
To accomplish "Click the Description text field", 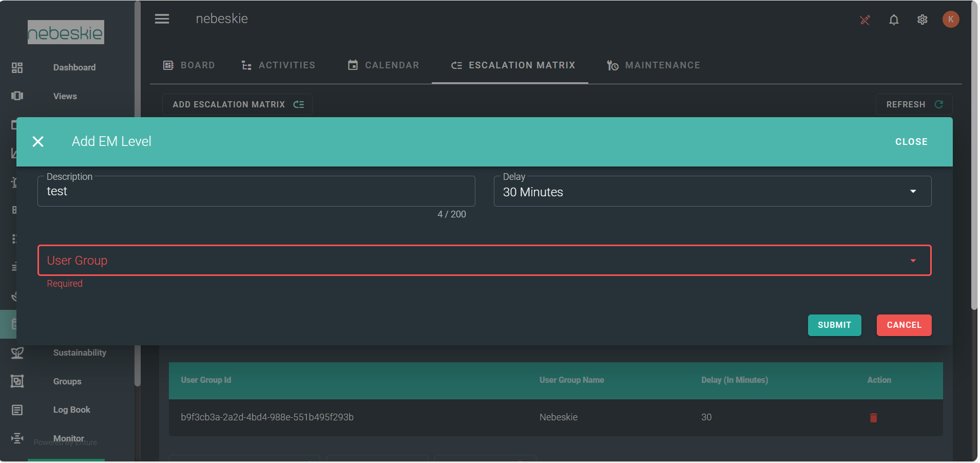I will point(256,192).
